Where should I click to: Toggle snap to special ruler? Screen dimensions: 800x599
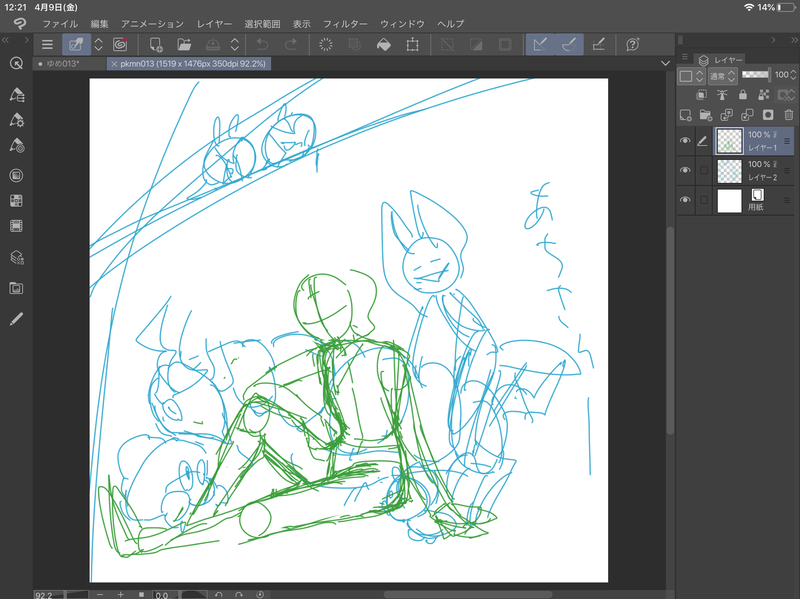click(x=568, y=45)
